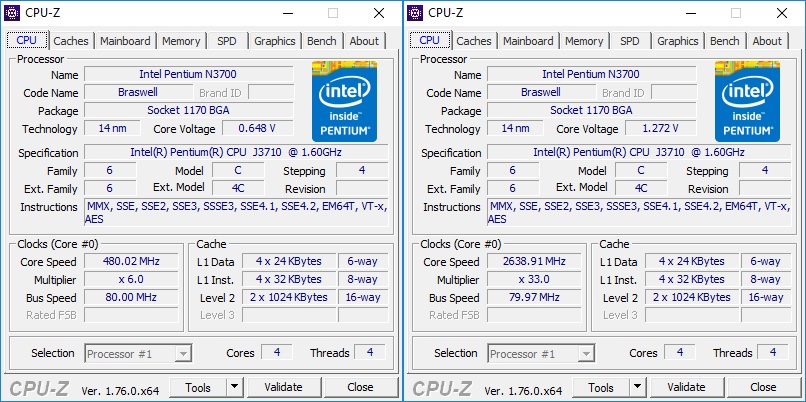806x402 pixels.
Task: Click the 1.272 V core voltage value
Action: pos(661,129)
